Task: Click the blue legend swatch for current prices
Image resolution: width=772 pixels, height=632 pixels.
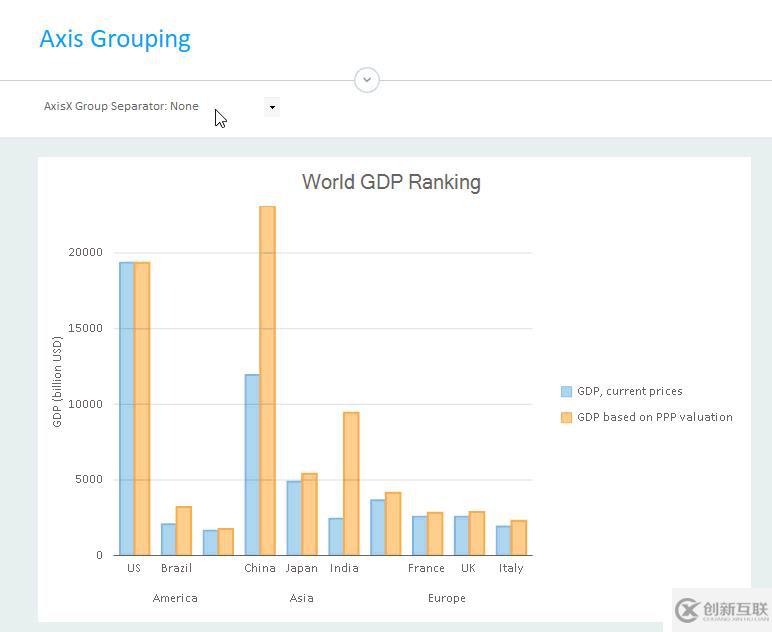Action: pyautogui.click(x=567, y=392)
